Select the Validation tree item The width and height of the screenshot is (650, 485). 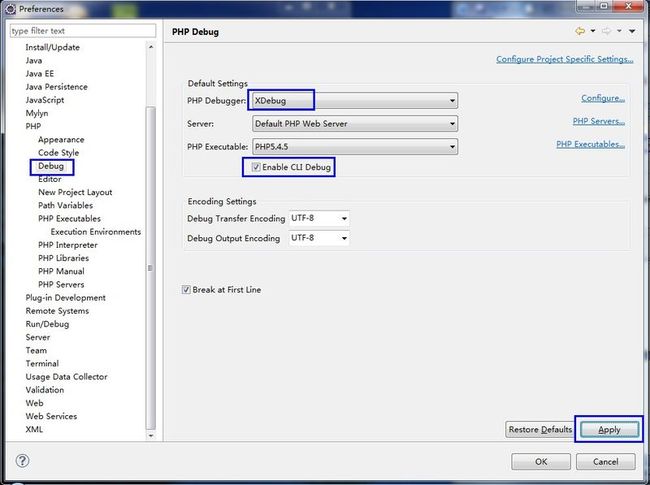point(45,390)
